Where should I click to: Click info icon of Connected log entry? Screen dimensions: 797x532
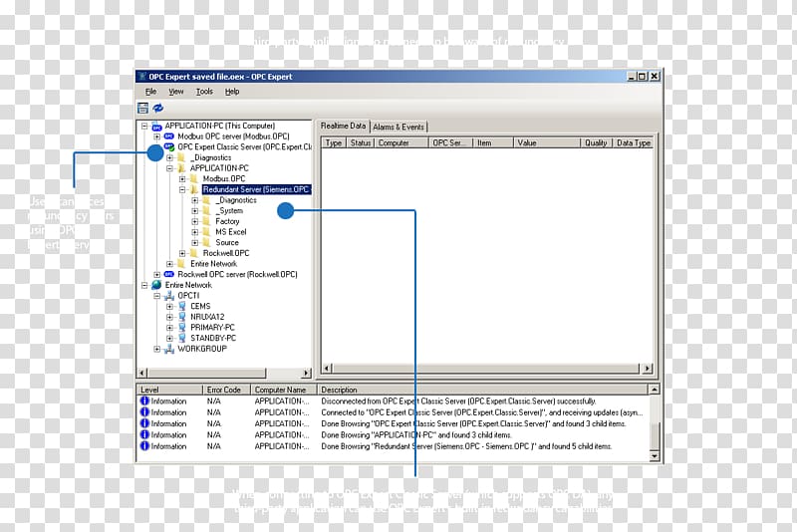point(144,412)
